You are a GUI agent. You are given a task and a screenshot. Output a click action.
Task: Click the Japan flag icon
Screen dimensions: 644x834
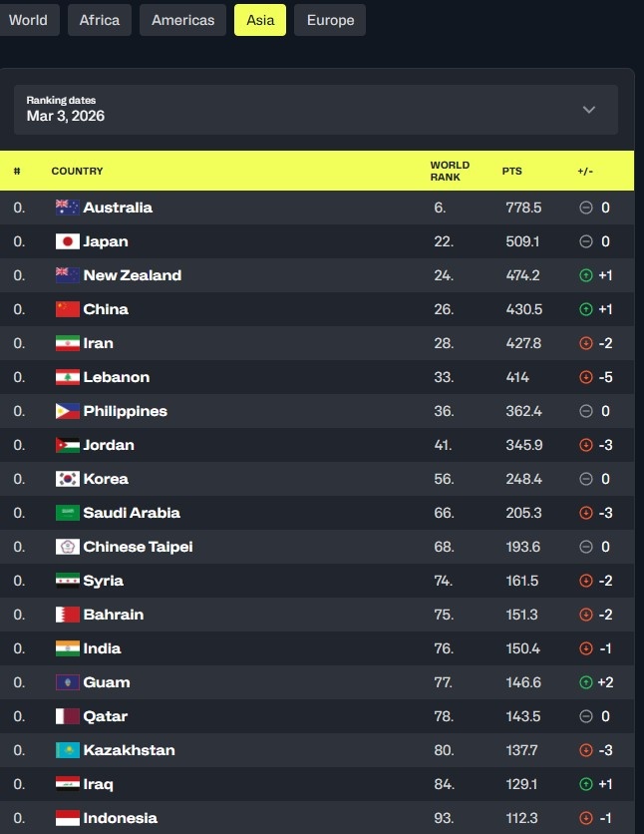point(67,241)
